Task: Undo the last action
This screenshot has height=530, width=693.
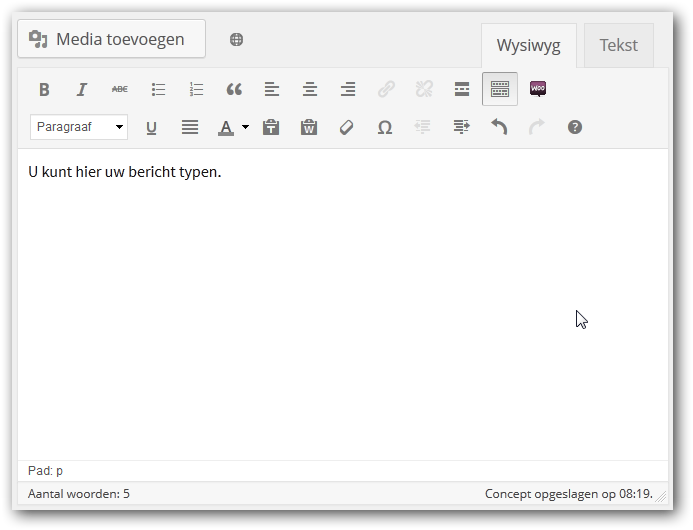Action: 499,127
